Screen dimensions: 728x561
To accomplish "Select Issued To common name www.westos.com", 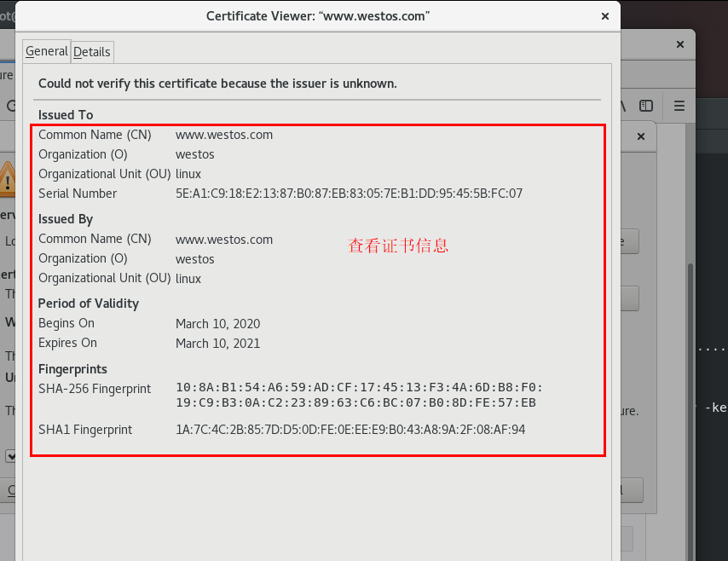I will (x=224, y=135).
